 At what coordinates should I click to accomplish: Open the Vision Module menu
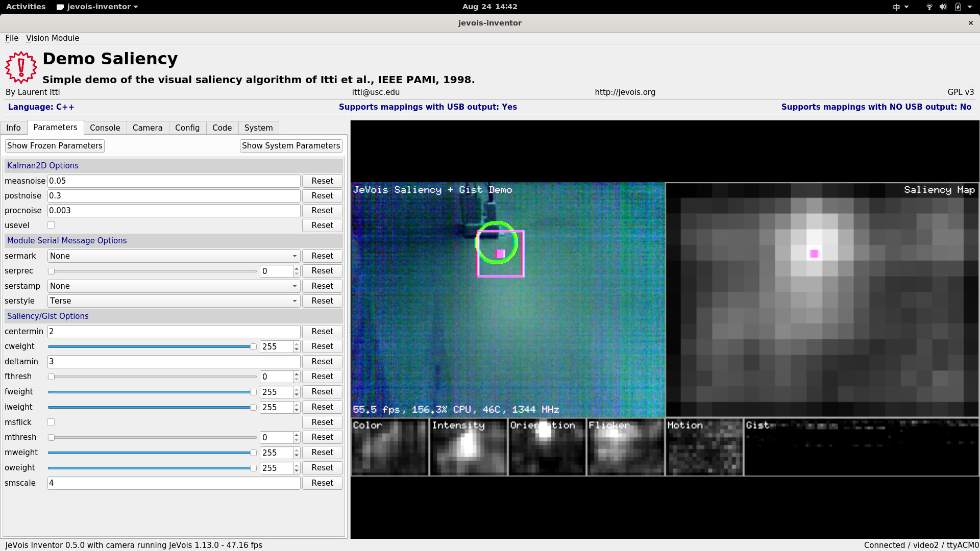tap(53, 38)
